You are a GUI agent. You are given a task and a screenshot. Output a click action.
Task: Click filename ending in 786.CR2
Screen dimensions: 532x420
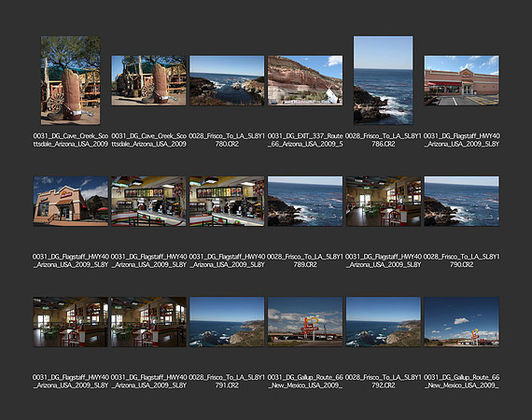[383, 140]
